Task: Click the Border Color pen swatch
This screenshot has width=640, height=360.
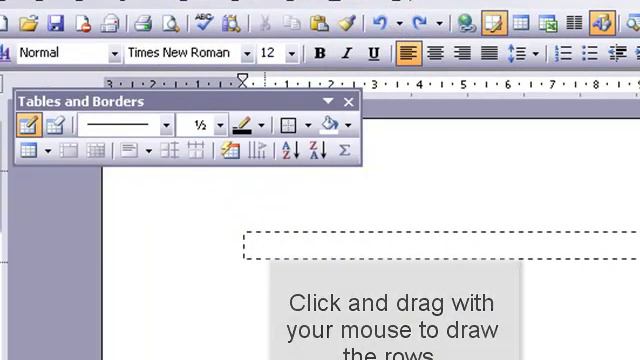Action: click(242, 125)
